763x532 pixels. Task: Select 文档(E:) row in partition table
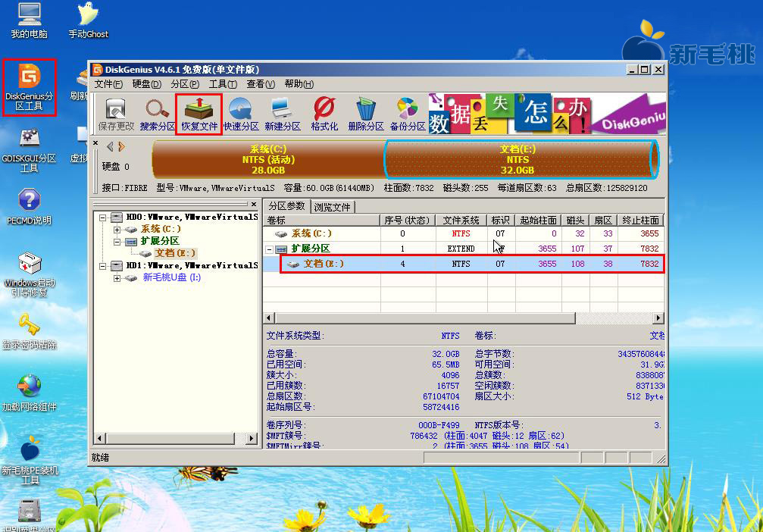464,264
